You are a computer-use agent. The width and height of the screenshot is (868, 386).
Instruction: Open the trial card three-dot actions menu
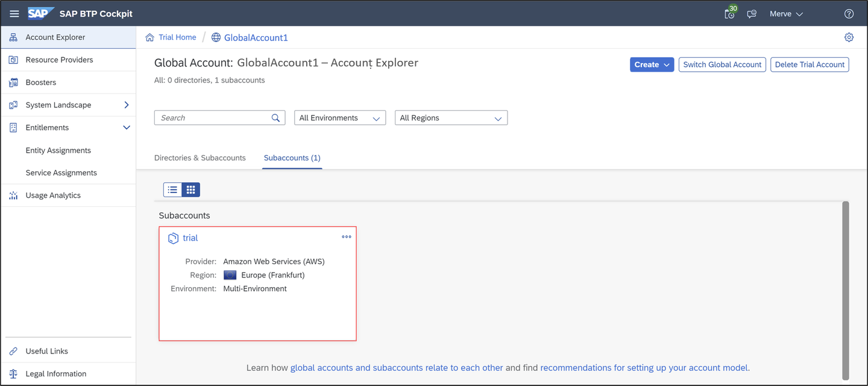[347, 236]
